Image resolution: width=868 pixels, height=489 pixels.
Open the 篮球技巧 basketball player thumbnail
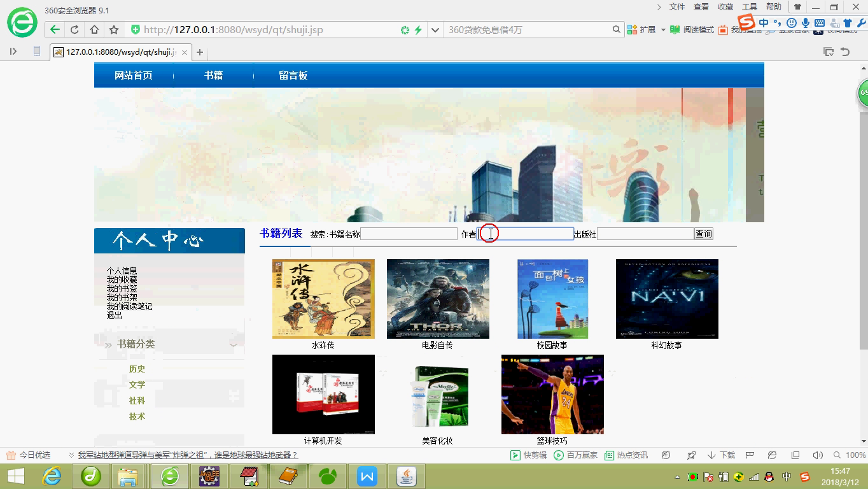[552, 394]
